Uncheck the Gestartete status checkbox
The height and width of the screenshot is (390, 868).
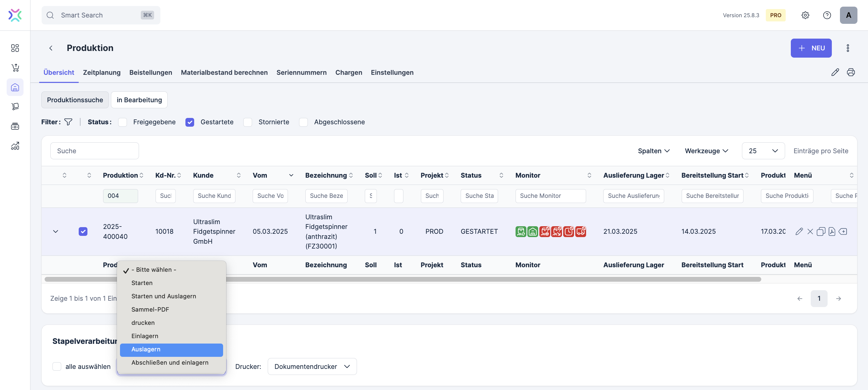190,122
